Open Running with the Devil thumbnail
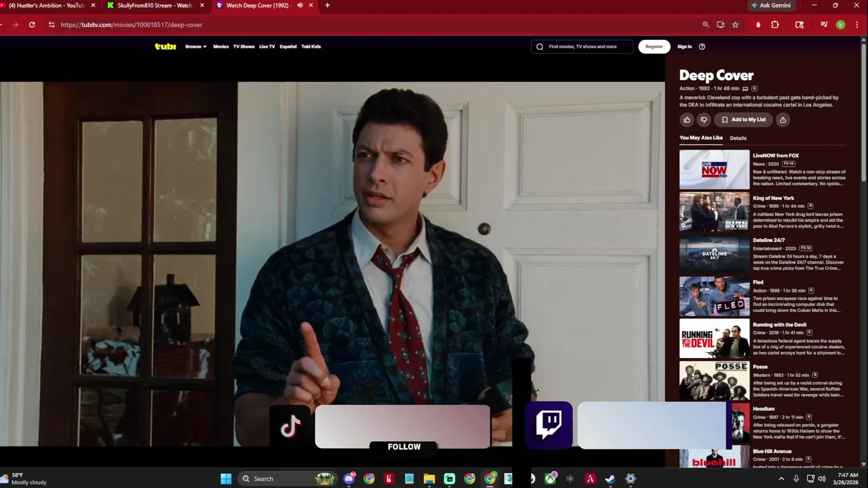Viewport: 868px width, 488px height. 714,338
